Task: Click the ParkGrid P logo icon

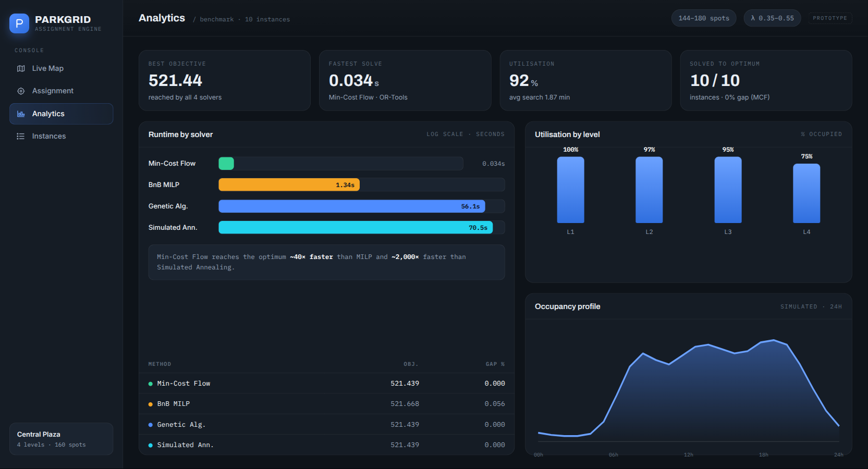Action: pyautogui.click(x=19, y=23)
